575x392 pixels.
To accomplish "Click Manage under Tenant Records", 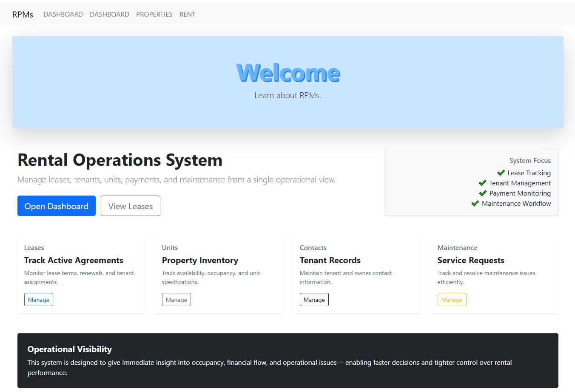I will pos(314,299).
